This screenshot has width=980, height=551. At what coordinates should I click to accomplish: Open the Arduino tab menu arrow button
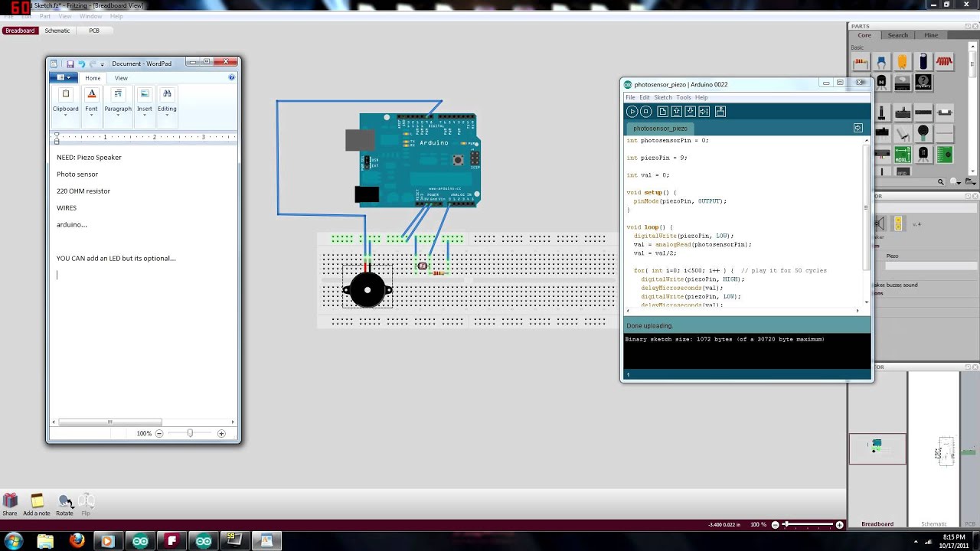coord(858,128)
